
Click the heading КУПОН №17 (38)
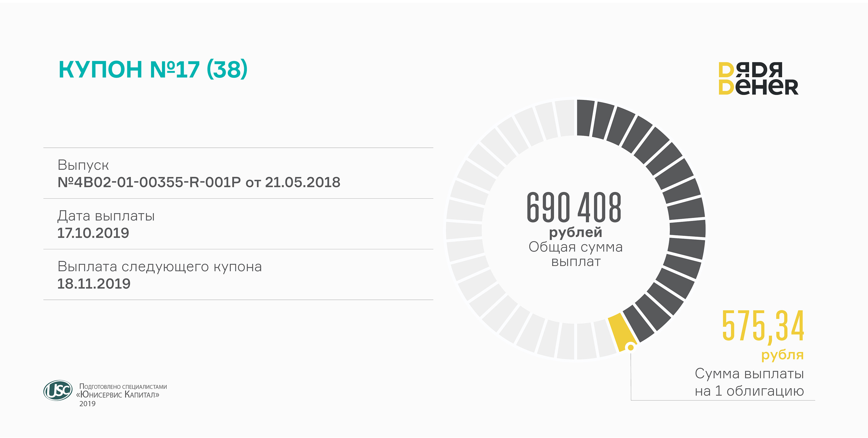[153, 69]
